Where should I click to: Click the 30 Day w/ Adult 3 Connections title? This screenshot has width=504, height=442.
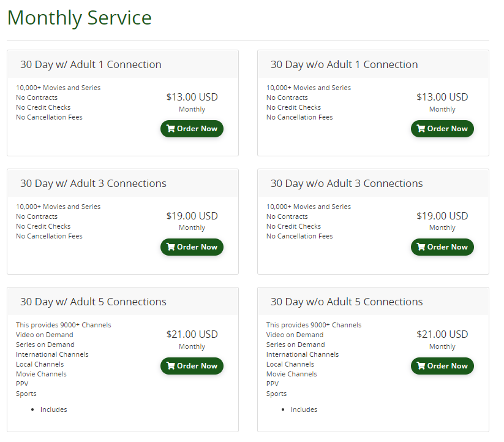93,183
